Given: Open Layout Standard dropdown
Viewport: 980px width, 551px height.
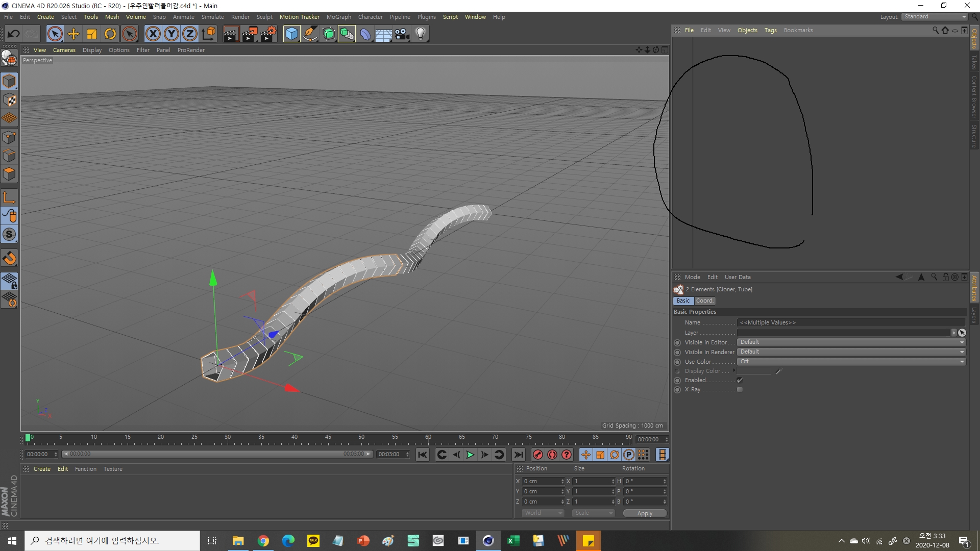Looking at the screenshot, I should tap(935, 17).
